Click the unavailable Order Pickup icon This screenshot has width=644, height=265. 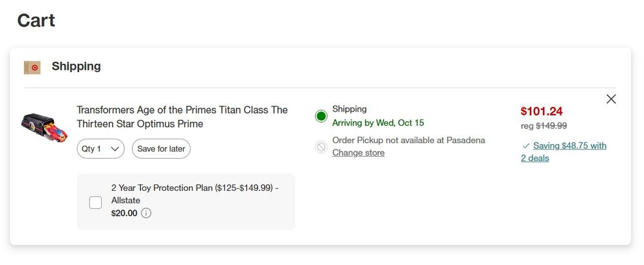(321, 147)
